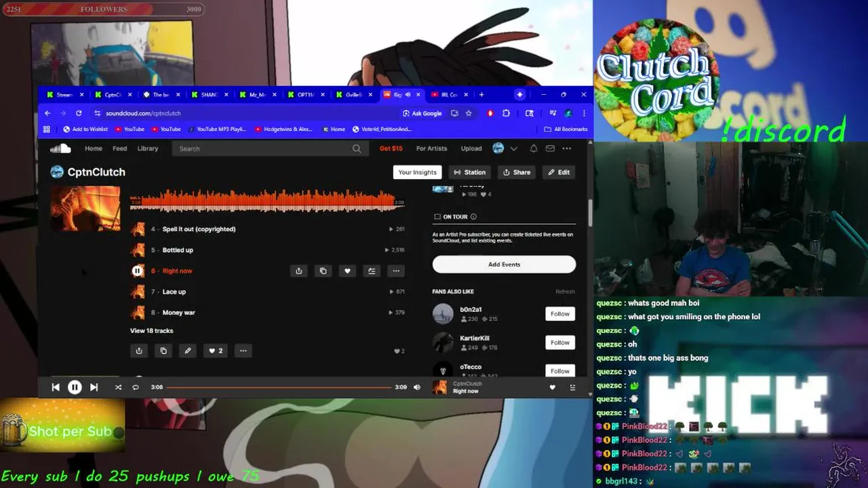Skip to next track in player bar

94,387
